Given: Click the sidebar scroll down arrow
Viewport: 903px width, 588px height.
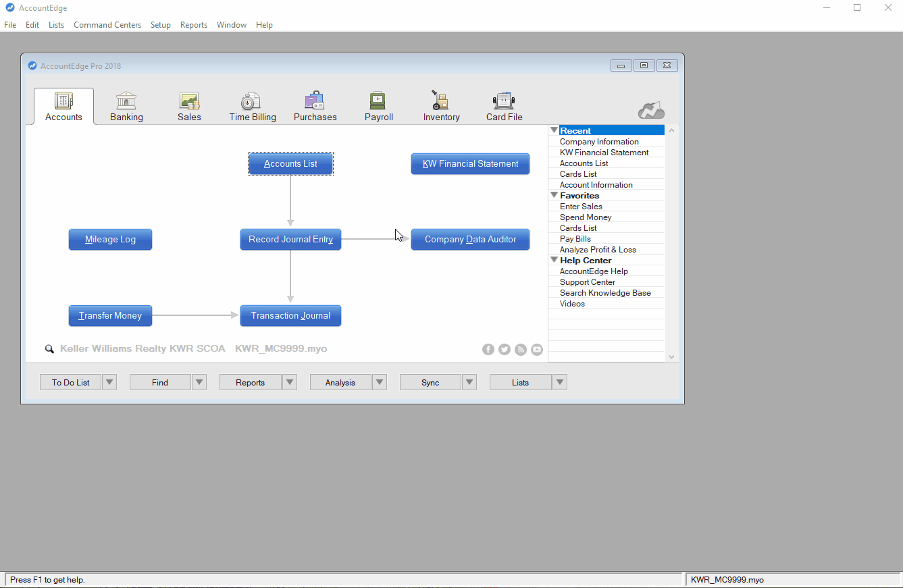Looking at the screenshot, I should point(671,356).
